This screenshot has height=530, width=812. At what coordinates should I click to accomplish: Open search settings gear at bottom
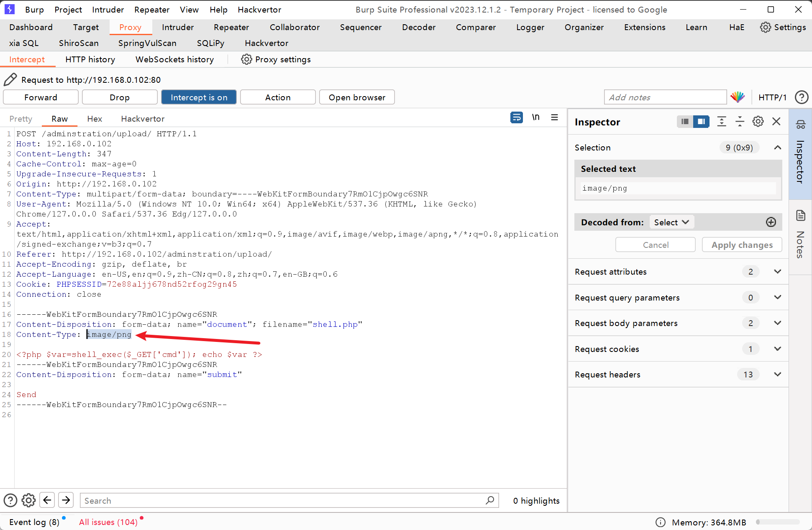click(x=28, y=500)
